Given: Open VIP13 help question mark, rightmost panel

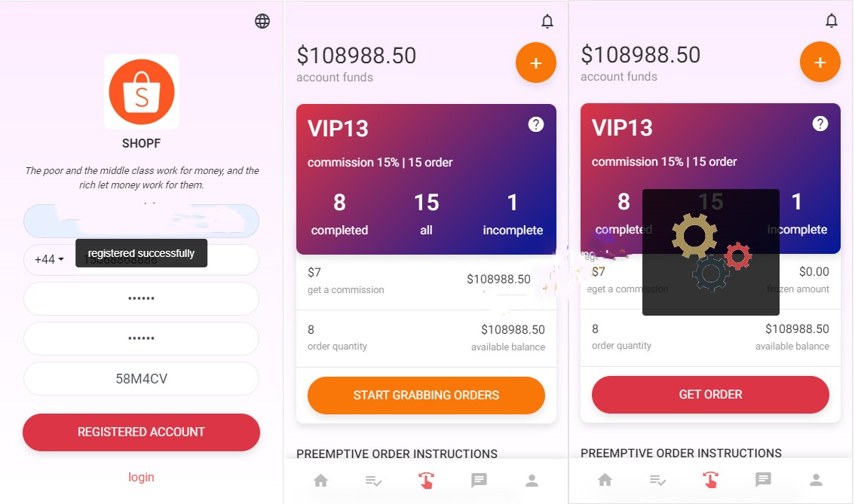Looking at the screenshot, I should pyautogui.click(x=820, y=124).
